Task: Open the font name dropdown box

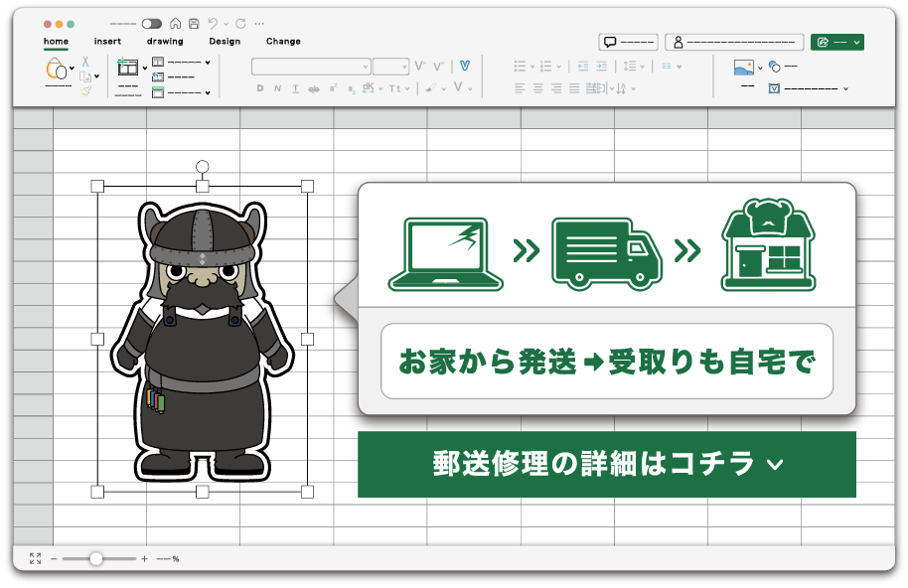Action: pyautogui.click(x=311, y=66)
